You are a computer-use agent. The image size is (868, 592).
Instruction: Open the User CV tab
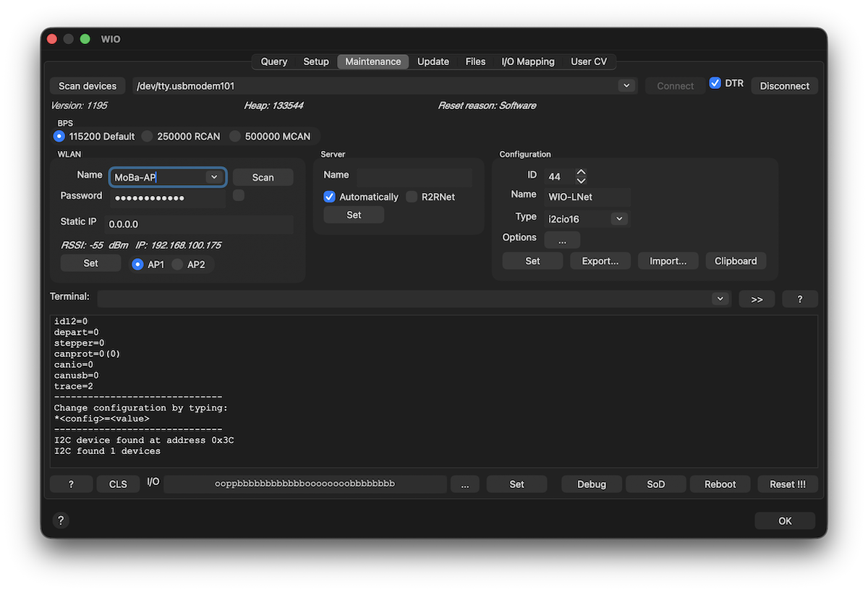(x=588, y=61)
